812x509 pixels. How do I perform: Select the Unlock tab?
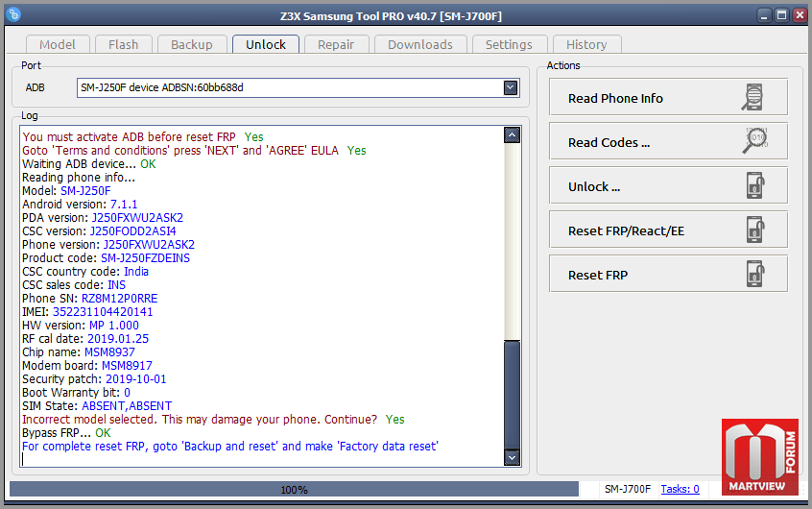click(266, 44)
